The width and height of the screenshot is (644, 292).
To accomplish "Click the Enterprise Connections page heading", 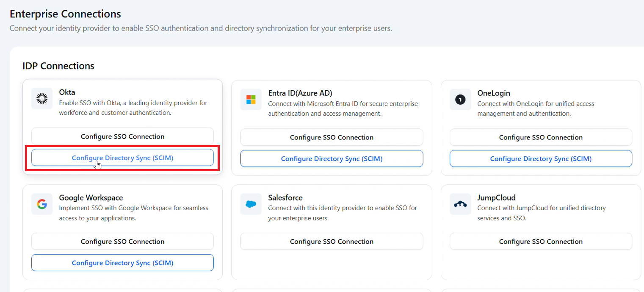I will [65, 14].
